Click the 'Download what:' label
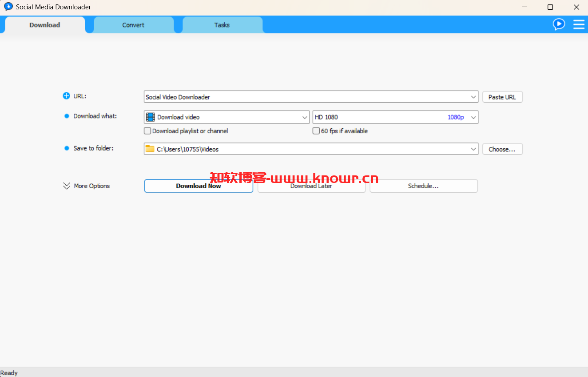This screenshot has width=588, height=377. tap(95, 116)
